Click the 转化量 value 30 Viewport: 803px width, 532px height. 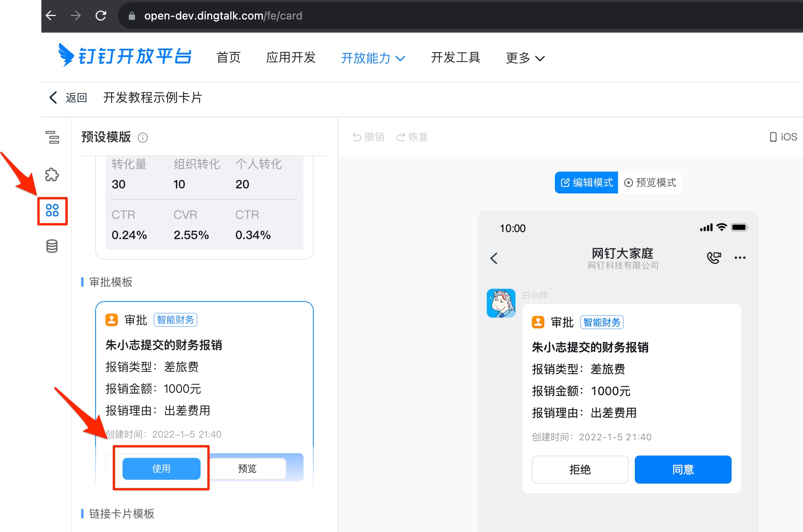119,184
